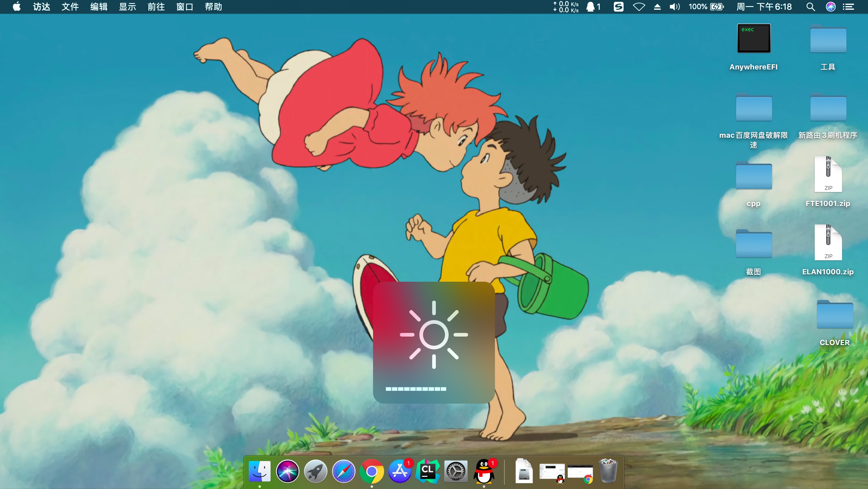Open System Preferences gear in Dock
Viewport: 868px width, 489px height.
[x=456, y=472]
